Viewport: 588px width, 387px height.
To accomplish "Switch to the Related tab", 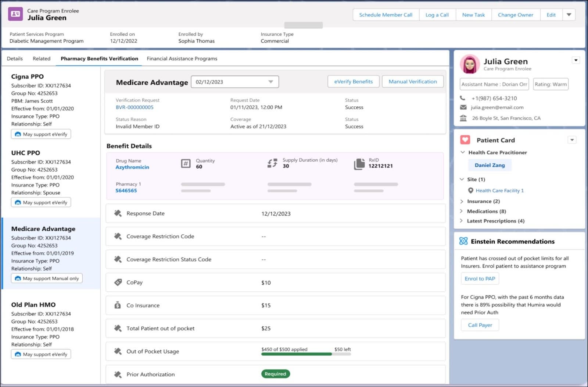I will (41, 58).
